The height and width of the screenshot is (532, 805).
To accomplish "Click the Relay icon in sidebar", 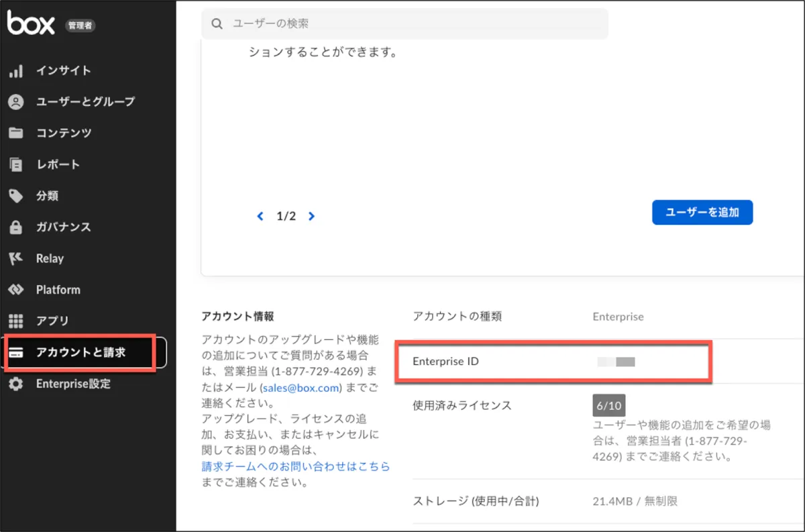I will 15,258.
